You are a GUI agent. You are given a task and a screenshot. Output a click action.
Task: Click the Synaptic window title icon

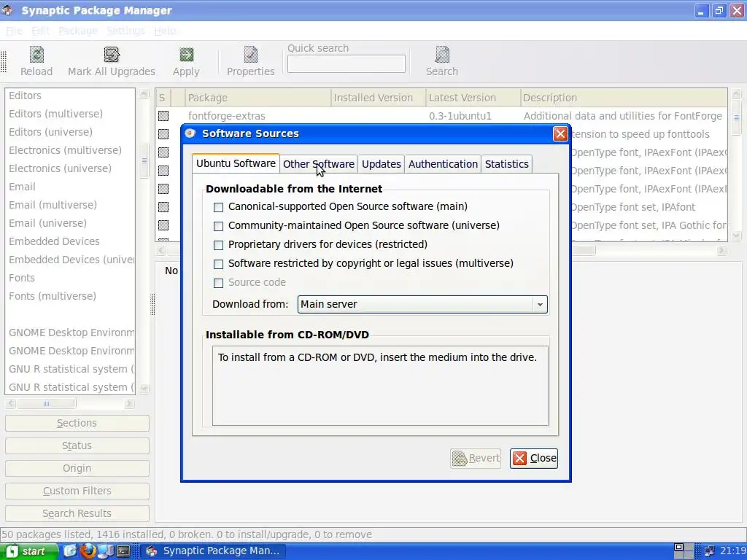pyautogui.click(x=7, y=10)
